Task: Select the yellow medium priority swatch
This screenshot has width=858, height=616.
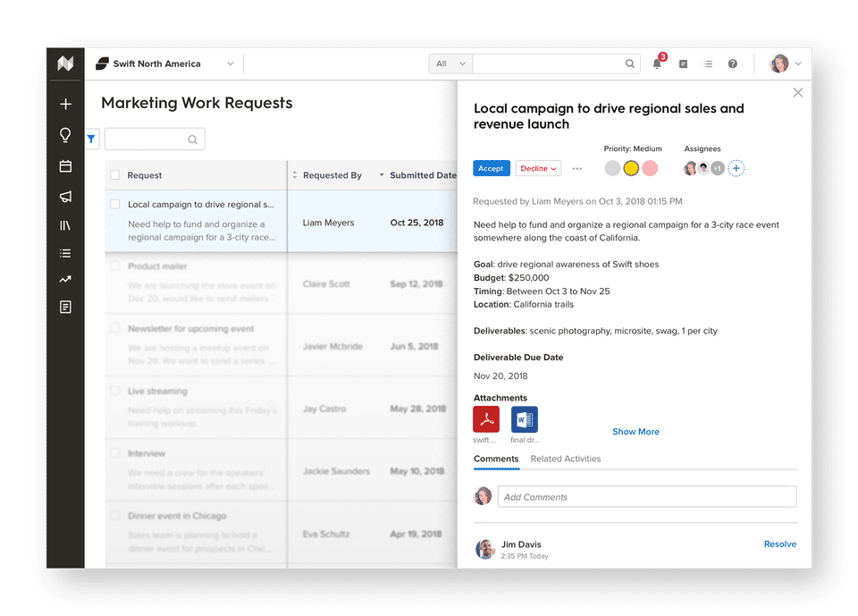Action: tap(631, 168)
